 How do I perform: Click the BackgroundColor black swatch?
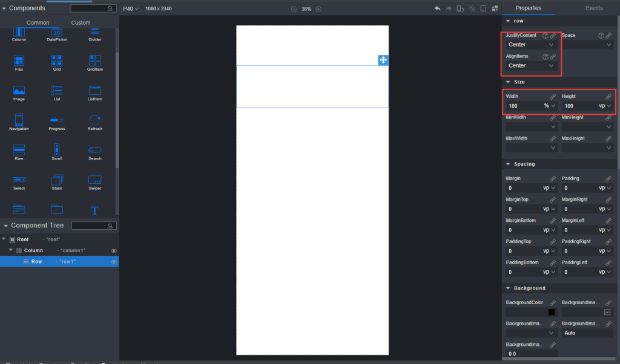coord(552,312)
